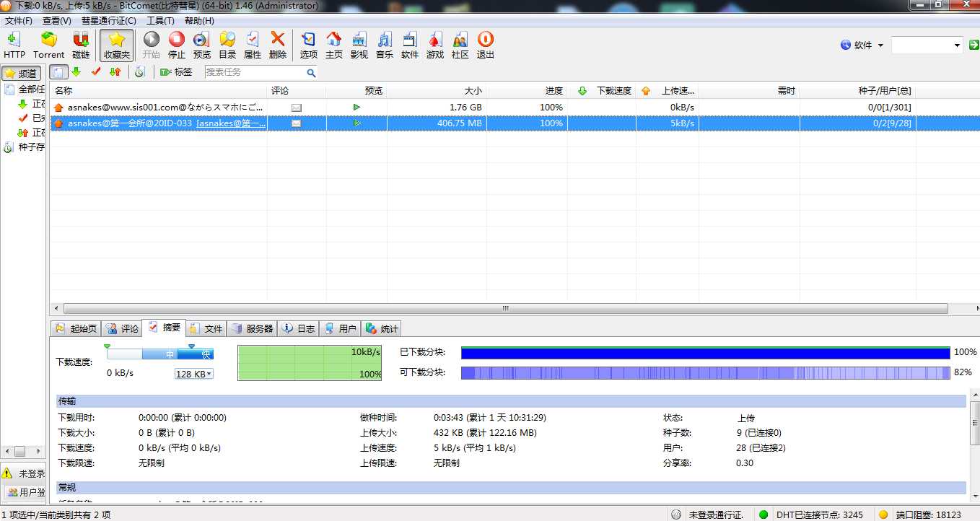Click the play preview icon in 20ID-033 row

point(356,123)
